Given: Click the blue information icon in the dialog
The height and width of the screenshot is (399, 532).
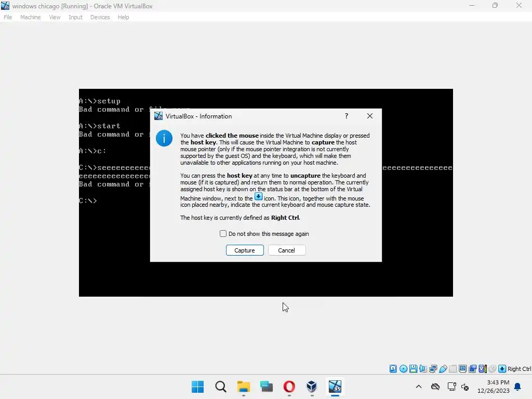Looking at the screenshot, I should (164, 138).
